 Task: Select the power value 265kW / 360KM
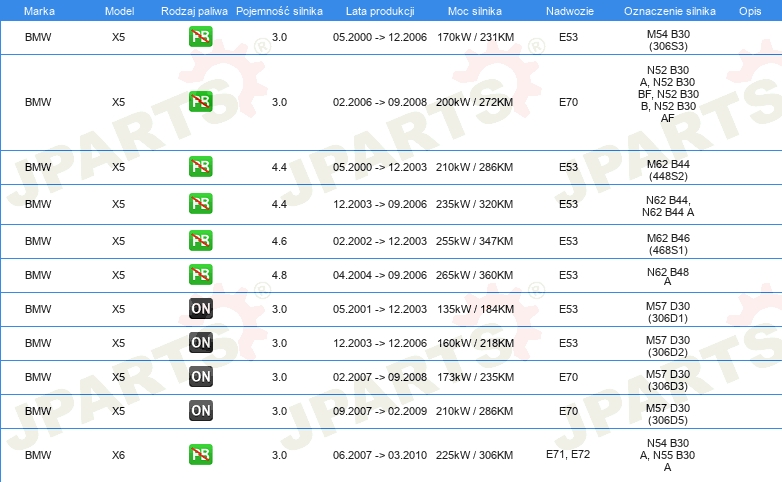474,275
